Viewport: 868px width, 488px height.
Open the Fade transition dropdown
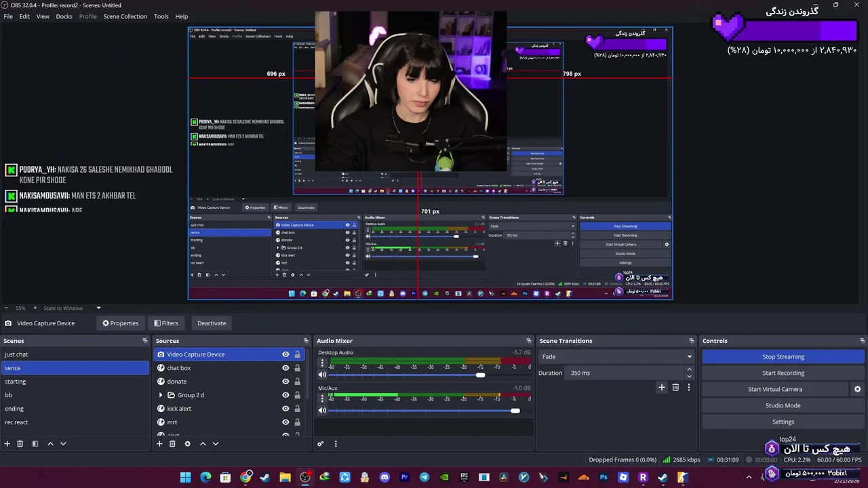[616, 357]
